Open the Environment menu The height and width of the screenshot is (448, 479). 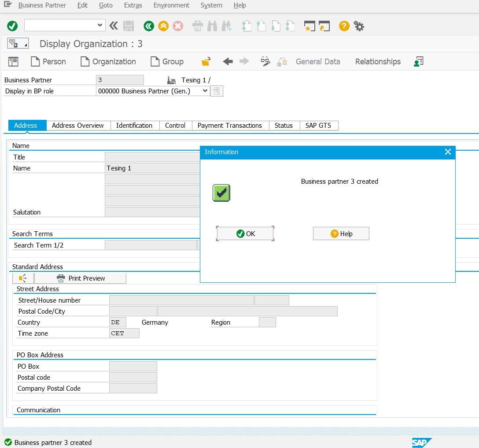(171, 5)
